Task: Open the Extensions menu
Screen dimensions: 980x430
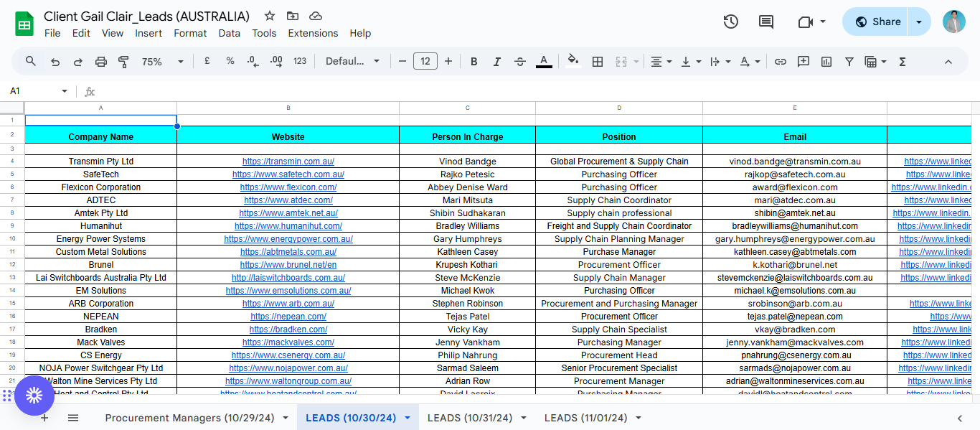Action: click(x=313, y=33)
